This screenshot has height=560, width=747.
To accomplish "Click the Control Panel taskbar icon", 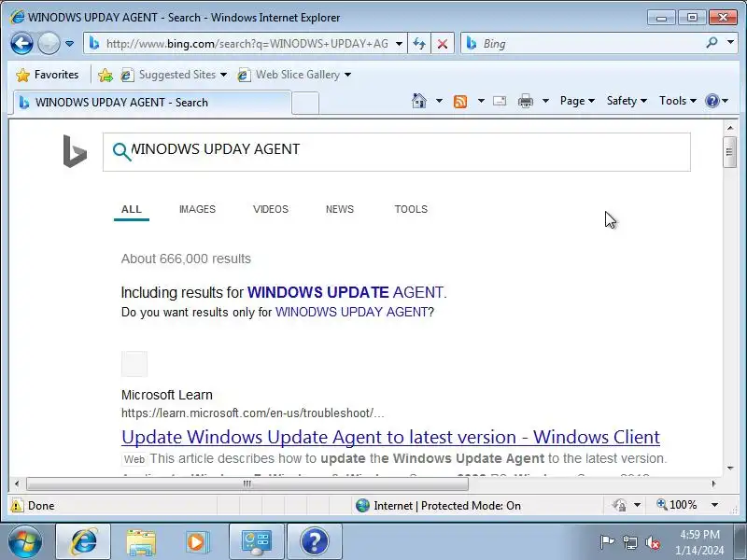I will [x=256, y=542].
